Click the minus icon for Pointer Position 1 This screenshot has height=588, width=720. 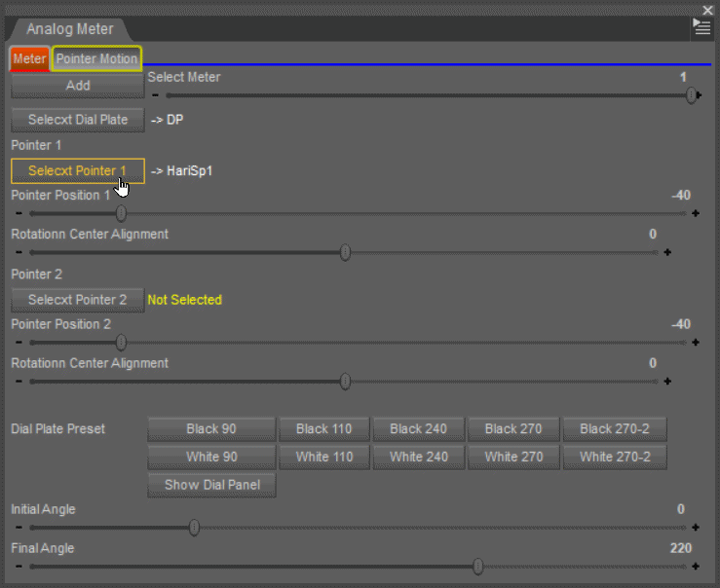(x=19, y=213)
